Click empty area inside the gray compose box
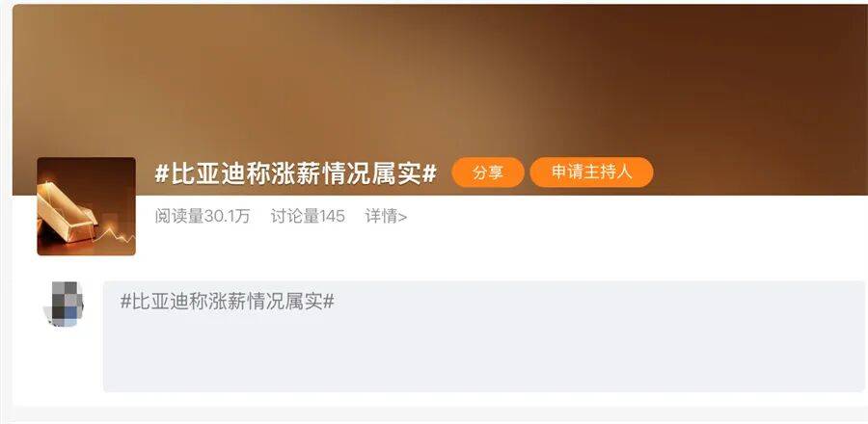This screenshot has width=868, height=424. click(x=484, y=354)
